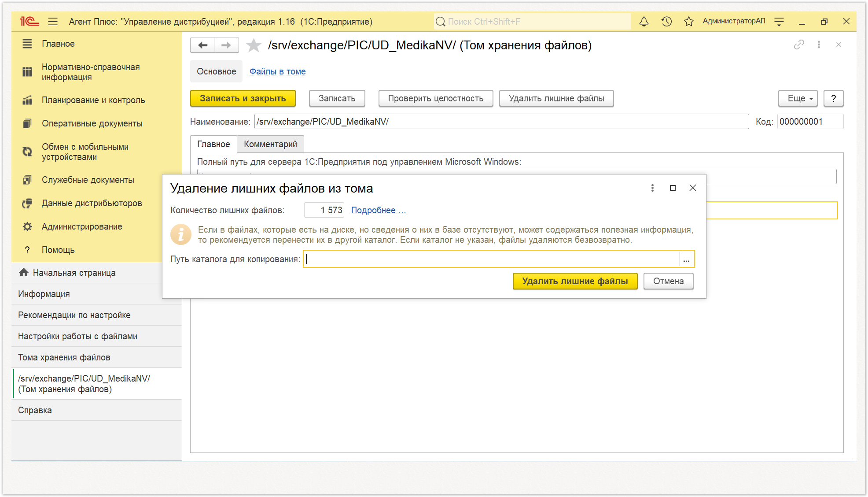Expand the Еще dropdown menu
Image resolution: width=868 pixels, height=497 pixels.
[798, 98]
